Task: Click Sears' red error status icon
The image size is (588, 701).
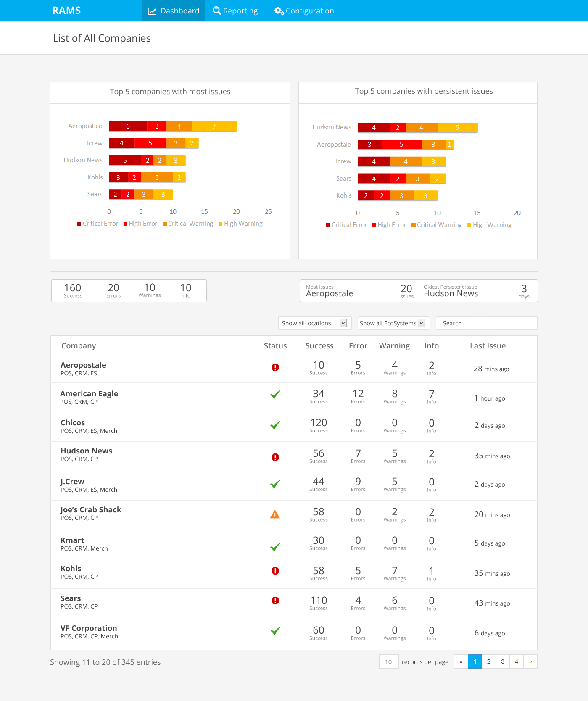Action: pos(275,601)
